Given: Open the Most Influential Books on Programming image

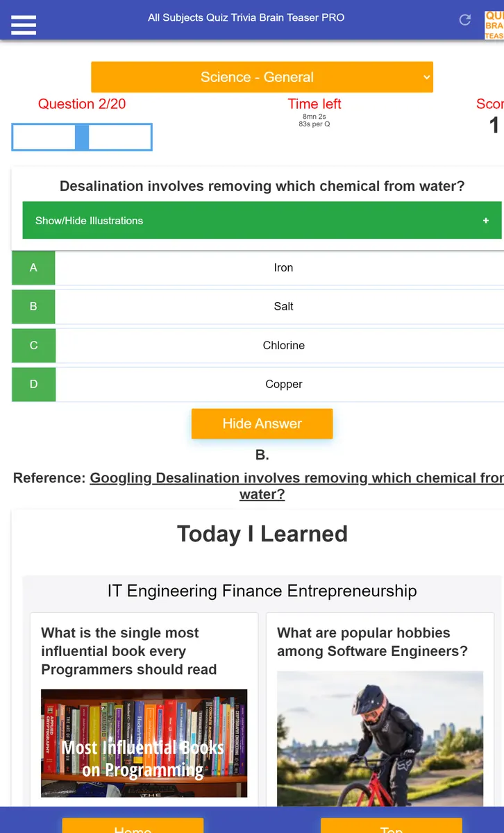Looking at the screenshot, I should pos(144,743).
